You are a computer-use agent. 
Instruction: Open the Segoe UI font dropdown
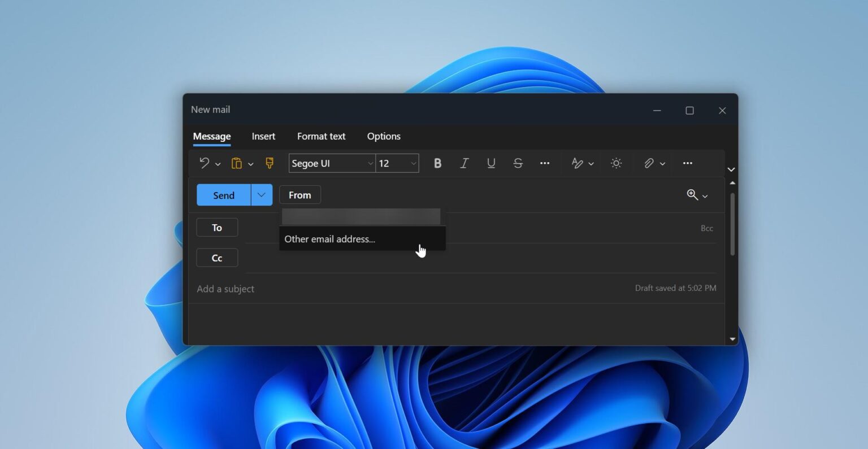(332, 163)
